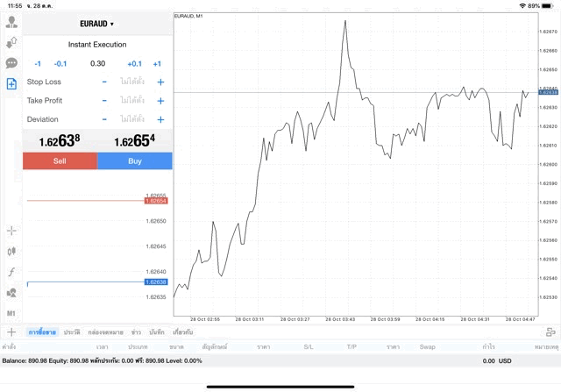Open the chat messages icon
This screenshot has width=561, height=392.
(x=11, y=63)
